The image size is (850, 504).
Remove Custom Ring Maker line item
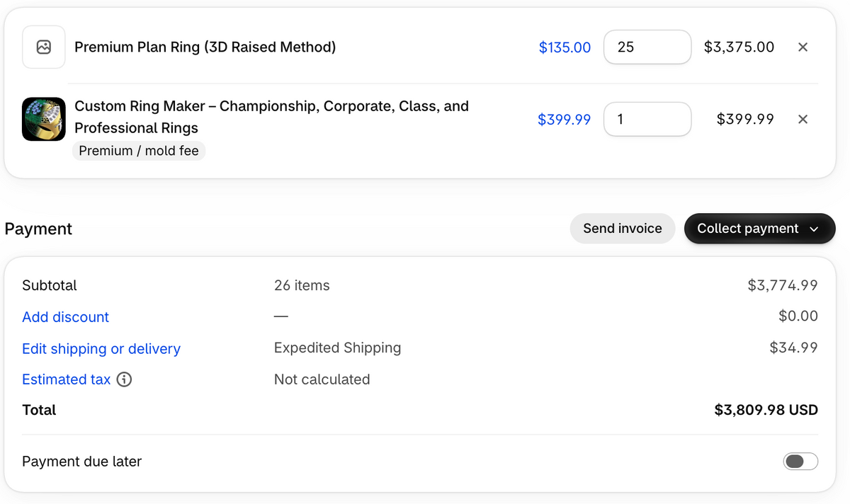803,120
